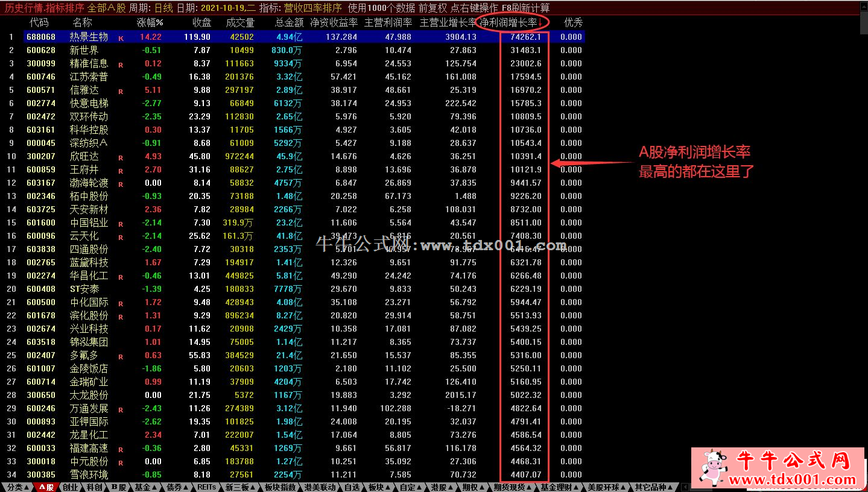
Task: Select the 精准信息 stock name
Action: point(89,63)
